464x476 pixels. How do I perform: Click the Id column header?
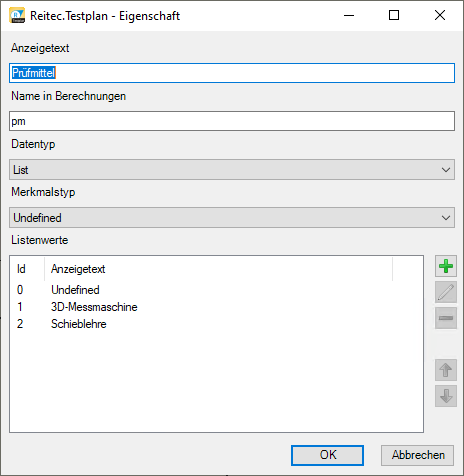pos(27,269)
